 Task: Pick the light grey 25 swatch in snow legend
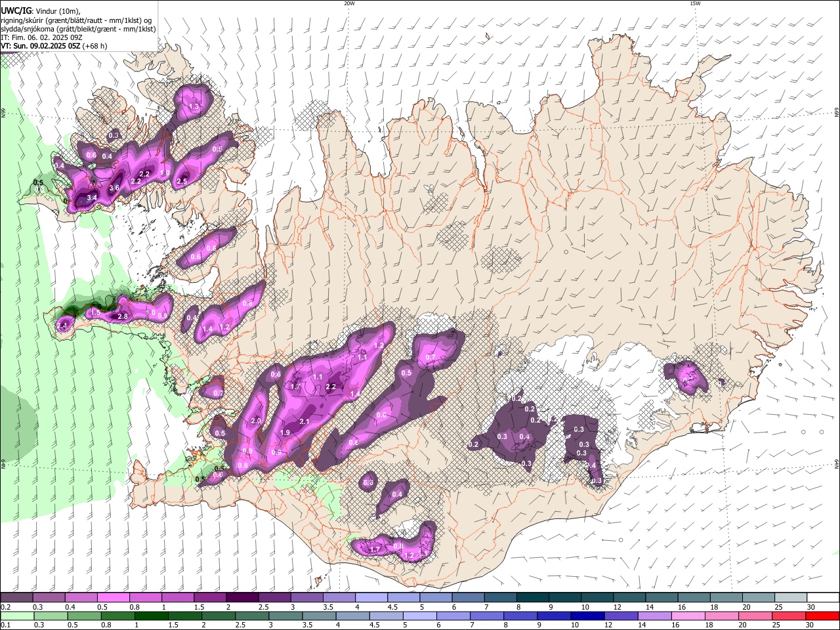coord(790,598)
